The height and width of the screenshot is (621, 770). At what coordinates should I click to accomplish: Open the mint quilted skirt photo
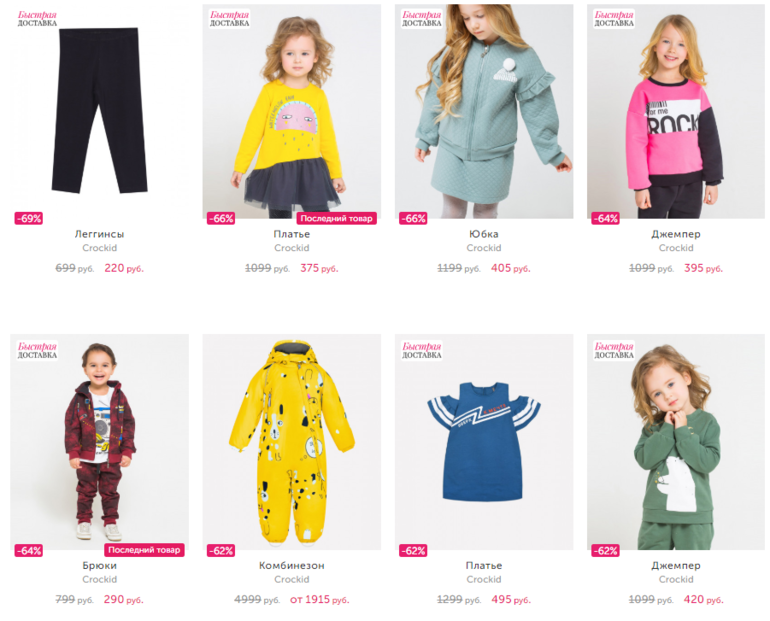click(484, 111)
